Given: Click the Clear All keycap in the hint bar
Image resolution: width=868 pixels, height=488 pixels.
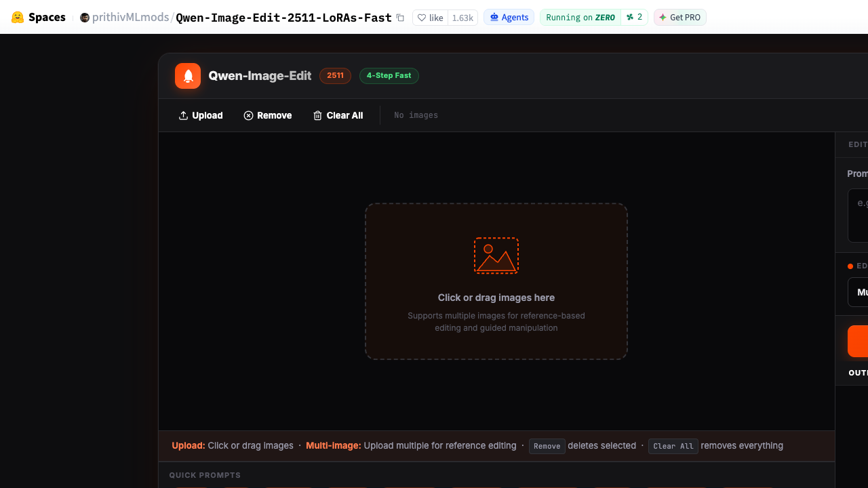Looking at the screenshot, I should [x=673, y=446].
